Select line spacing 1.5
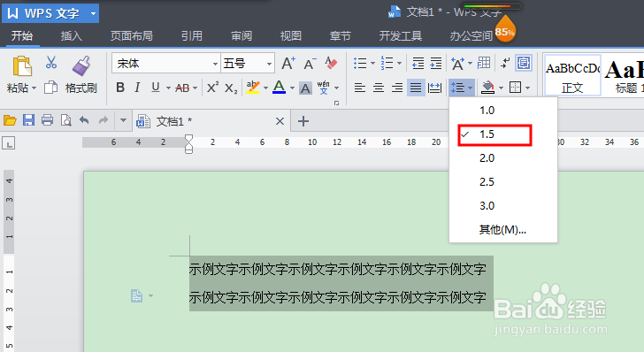This screenshot has width=644, height=352. point(503,134)
